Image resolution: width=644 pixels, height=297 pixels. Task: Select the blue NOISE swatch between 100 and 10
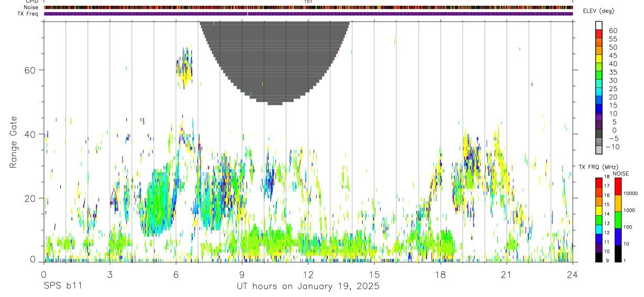618,237
